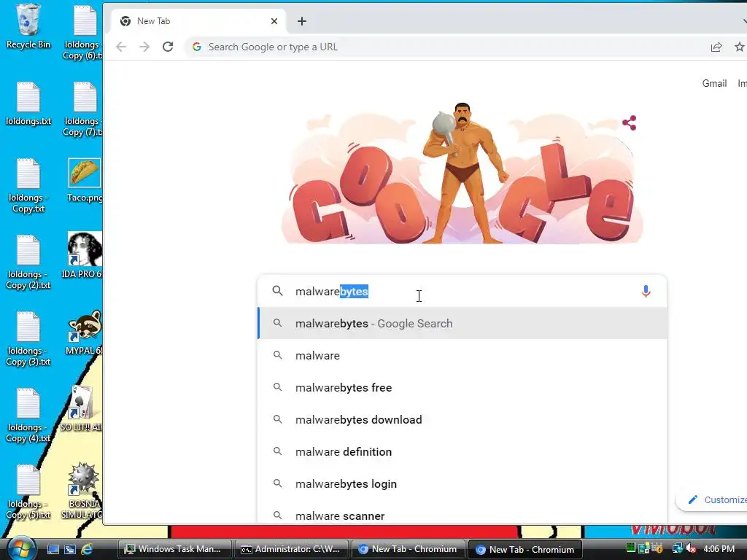747x560 pixels.
Task: Select the BOSNIA SIMULATOR desktop shortcut
Action: [82, 491]
